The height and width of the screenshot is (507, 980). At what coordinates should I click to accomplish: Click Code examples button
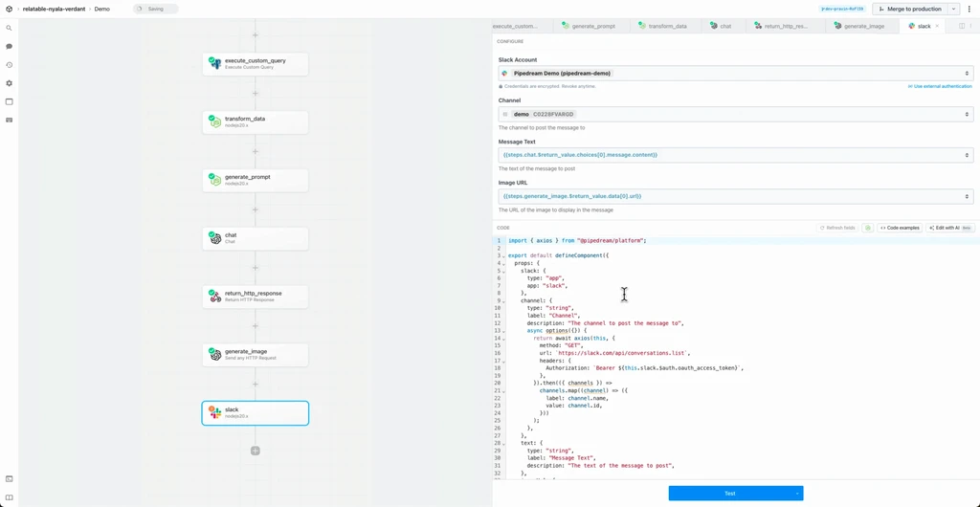click(x=900, y=228)
